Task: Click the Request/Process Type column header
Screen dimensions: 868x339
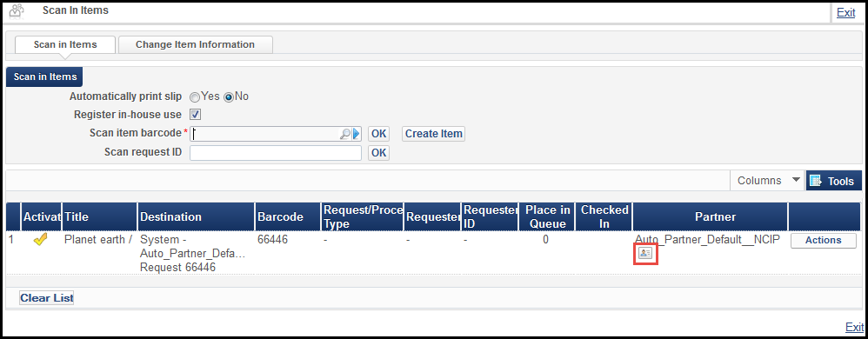Action: (362, 216)
